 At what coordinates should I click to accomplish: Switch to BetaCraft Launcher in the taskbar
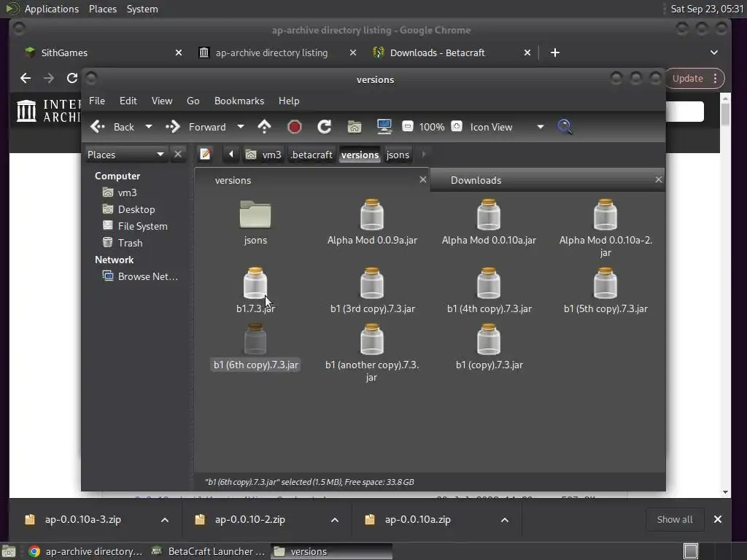click(208, 551)
